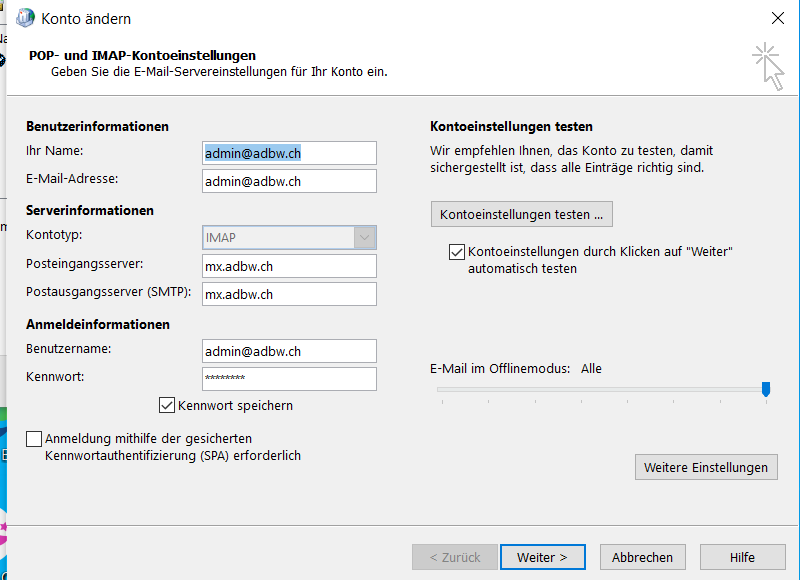Click the Postausgangsserver SMTP field

289,294
